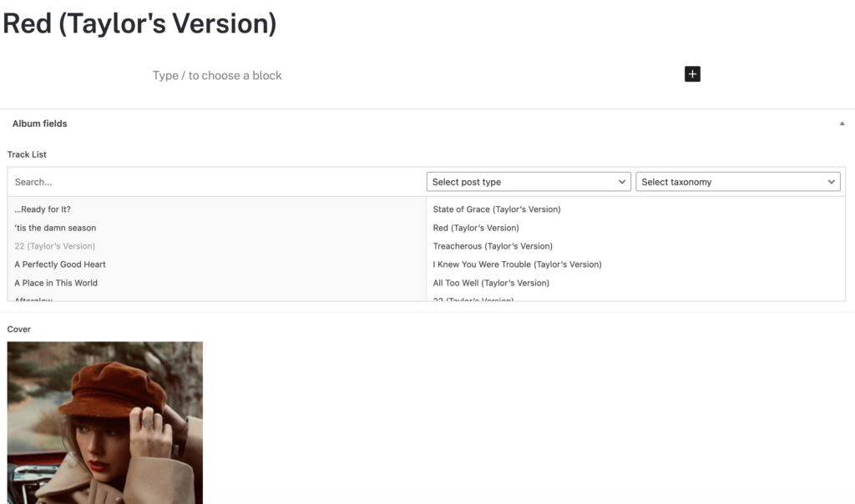Add '...Ready for It?' to track list
855x504 pixels.
click(x=48, y=209)
